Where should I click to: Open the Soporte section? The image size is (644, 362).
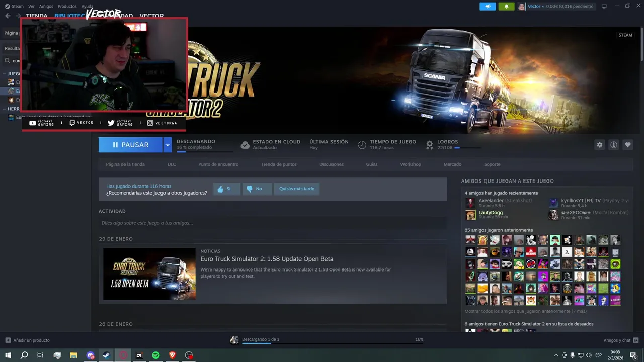492,164
